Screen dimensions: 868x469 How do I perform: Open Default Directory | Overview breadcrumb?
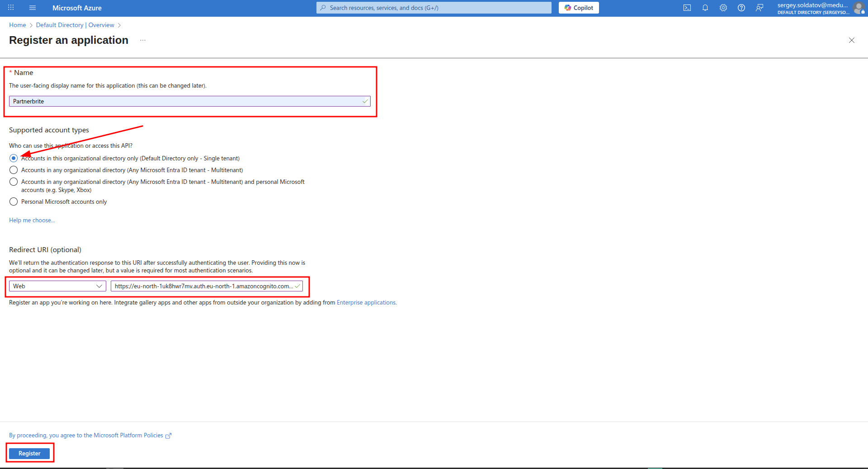75,25
